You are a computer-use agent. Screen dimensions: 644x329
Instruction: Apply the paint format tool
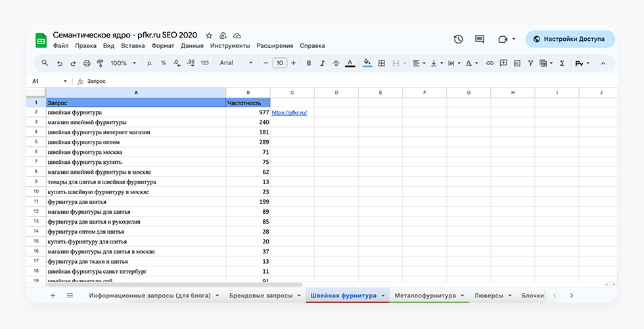click(x=101, y=63)
